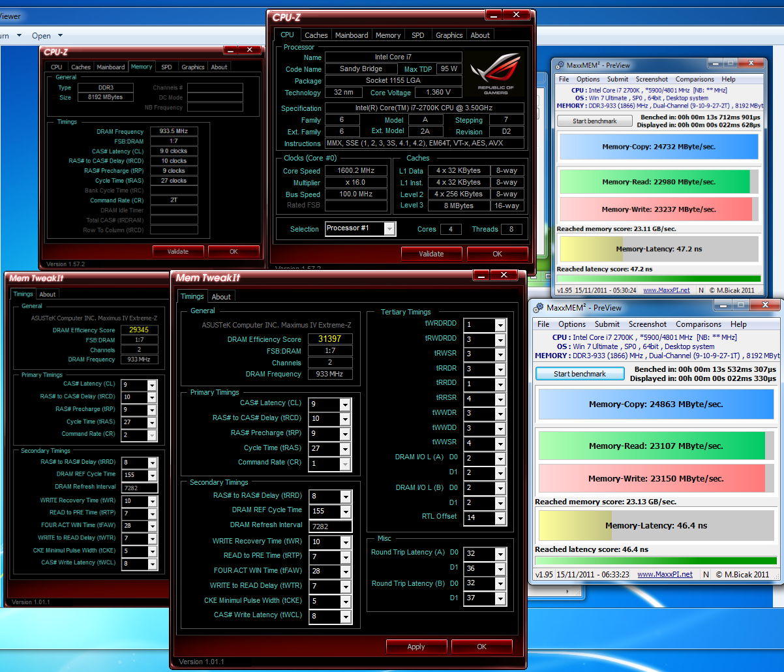Viewport: 784px width, 672px height.
Task: Click DRAM Refresh Interval field in front Mem TweakIt
Action: [x=331, y=526]
